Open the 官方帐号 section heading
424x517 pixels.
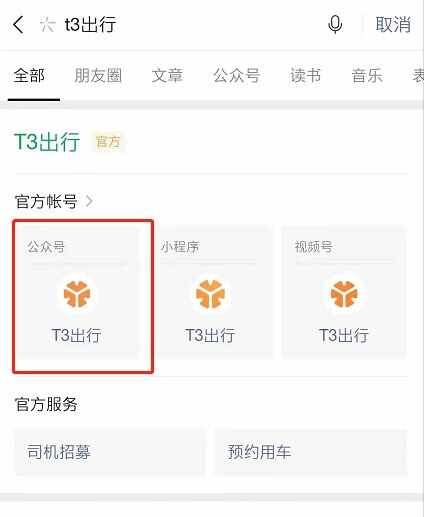[x=46, y=201]
